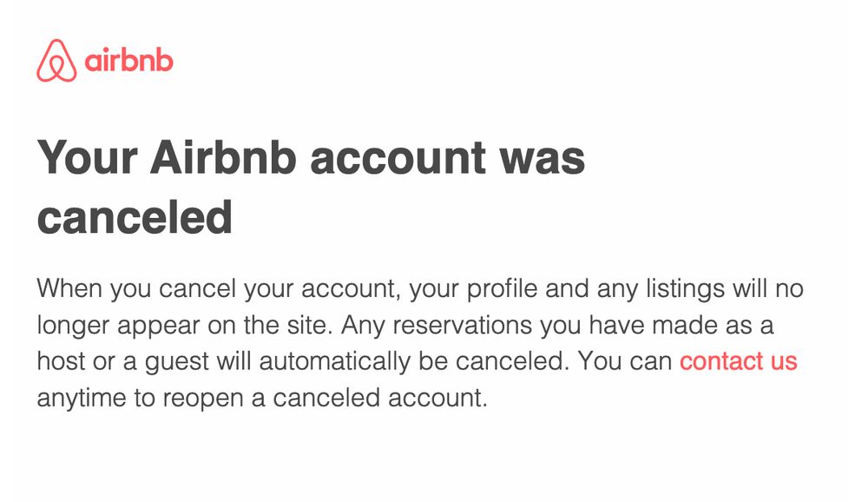The image size is (868, 502).
Task: Click the closing words canceled account.
Action: pyautogui.click(x=380, y=398)
